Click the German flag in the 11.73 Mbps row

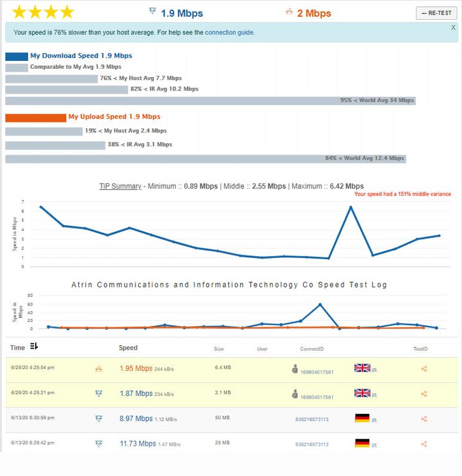point(362,443)
